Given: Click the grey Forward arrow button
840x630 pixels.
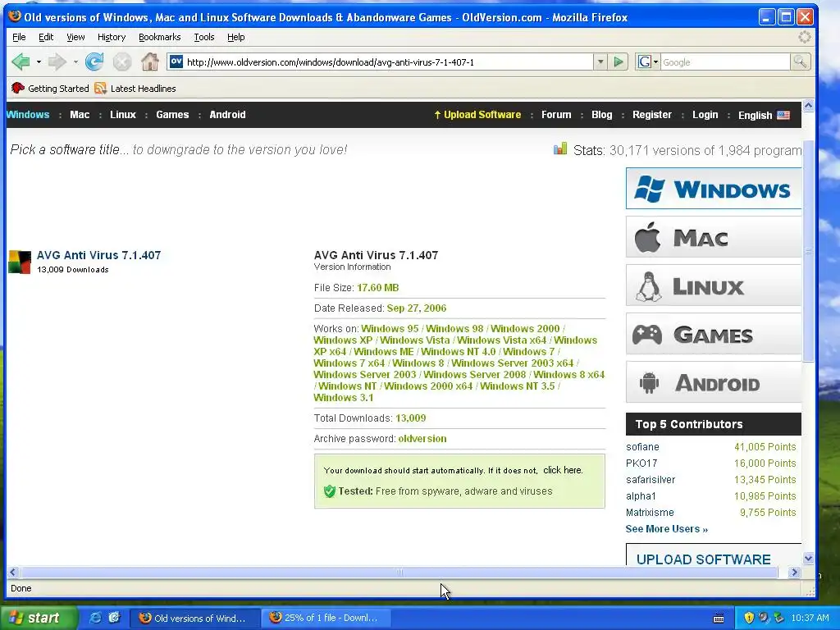Looking at the screenshot, I should click(57, 62).
